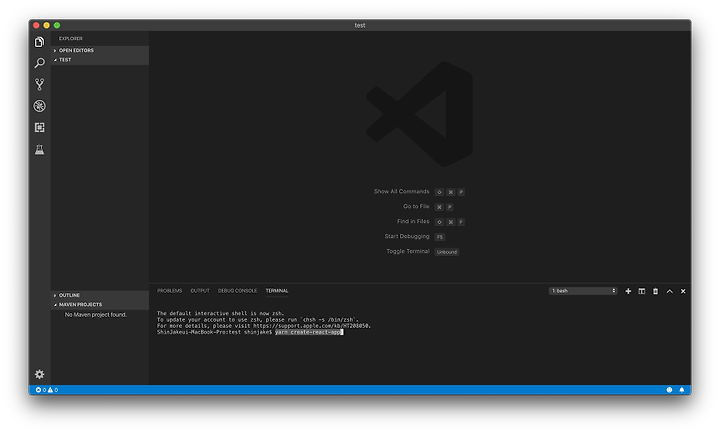Expand the Outline section
720x433 pixels.
coord(100,295)
